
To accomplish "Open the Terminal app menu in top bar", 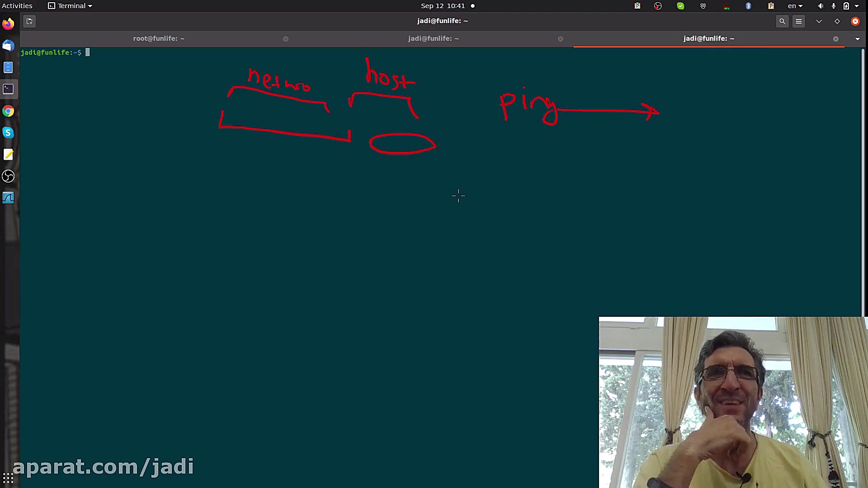I will (x=71, y=6).
